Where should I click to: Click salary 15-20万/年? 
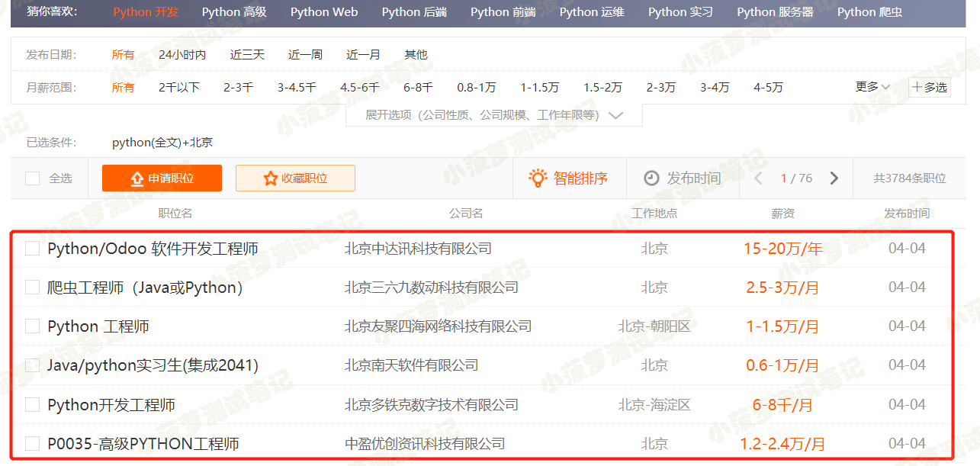783,249
